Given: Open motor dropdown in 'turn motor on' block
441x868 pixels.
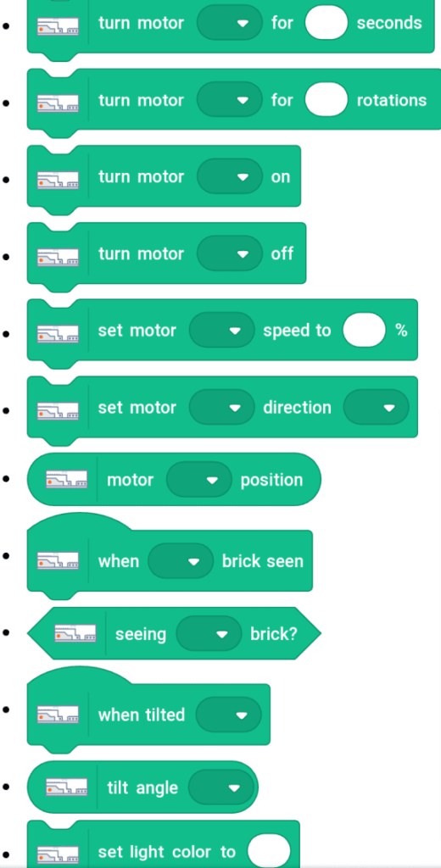Looking at the screenshot, I should point(229,176).
